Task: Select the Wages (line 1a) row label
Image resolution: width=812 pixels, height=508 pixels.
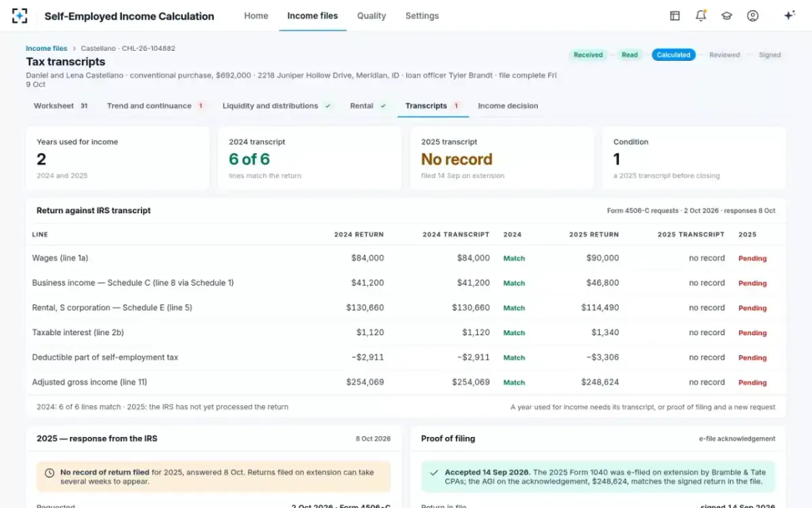Action: [x=60, y=258]
